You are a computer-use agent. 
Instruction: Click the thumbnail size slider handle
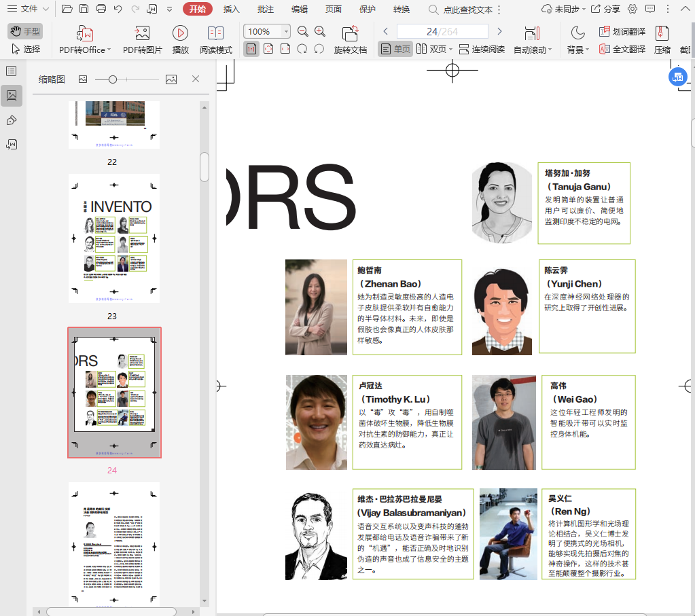[113, 79]
